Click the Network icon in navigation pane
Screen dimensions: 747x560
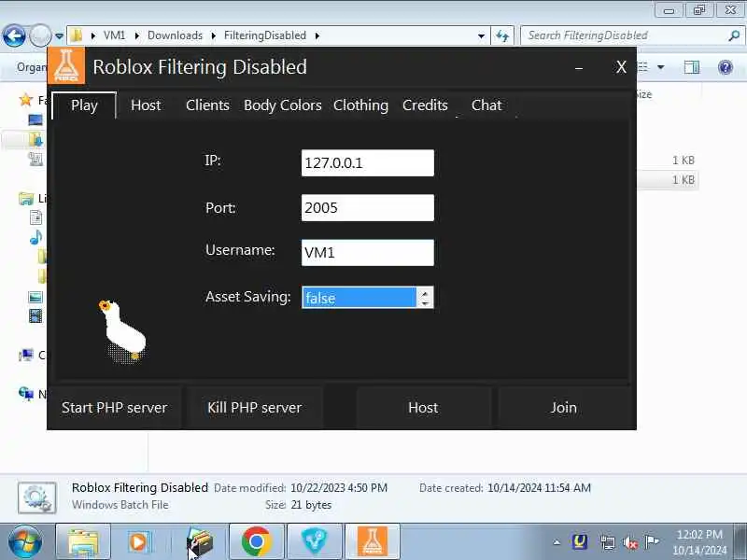[26, 393]
